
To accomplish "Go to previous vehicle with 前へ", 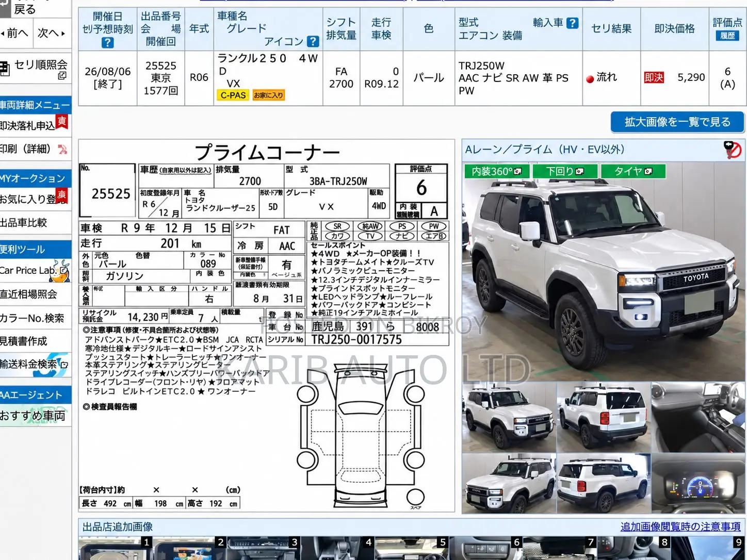I will 14,34.
